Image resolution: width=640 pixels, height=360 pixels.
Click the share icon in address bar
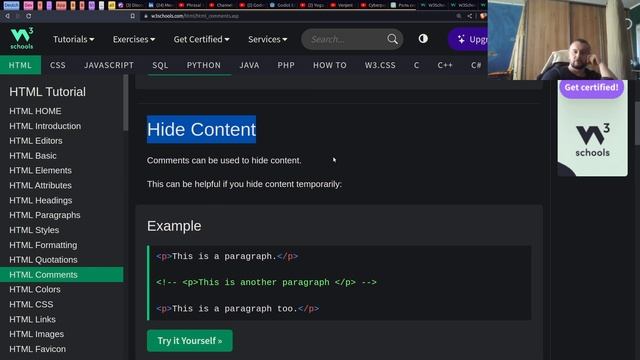click(470, 16)
